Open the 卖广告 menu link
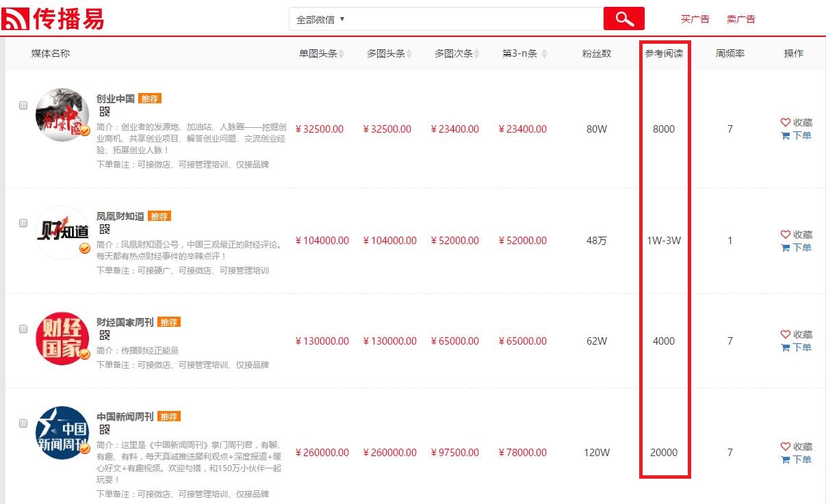 [x=740, y=19]
